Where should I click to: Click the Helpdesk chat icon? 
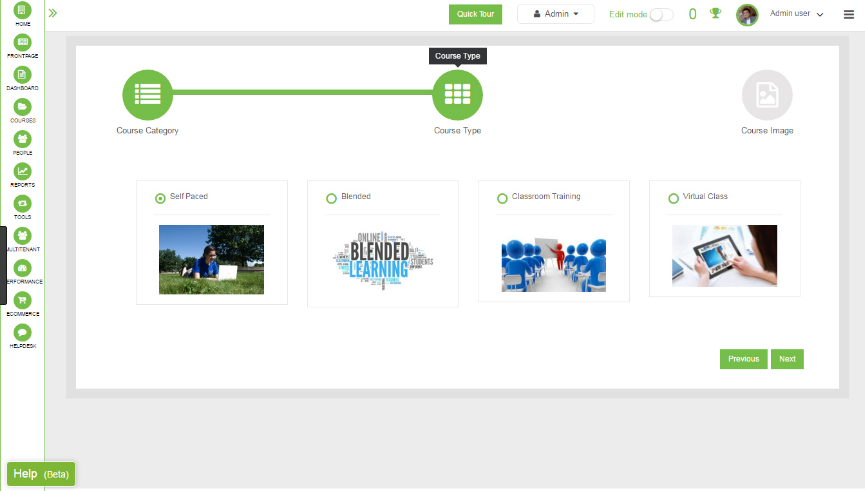click(x=22, y=332)
